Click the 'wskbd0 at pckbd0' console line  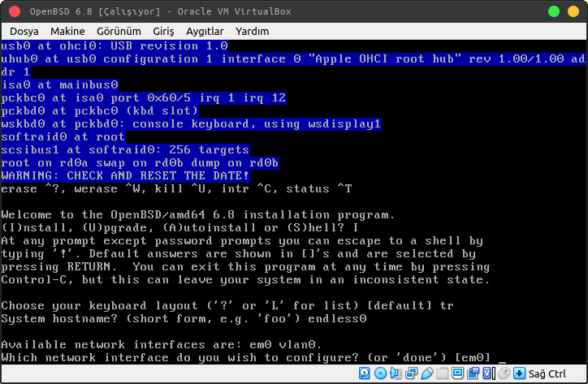[x=191, y=123]
